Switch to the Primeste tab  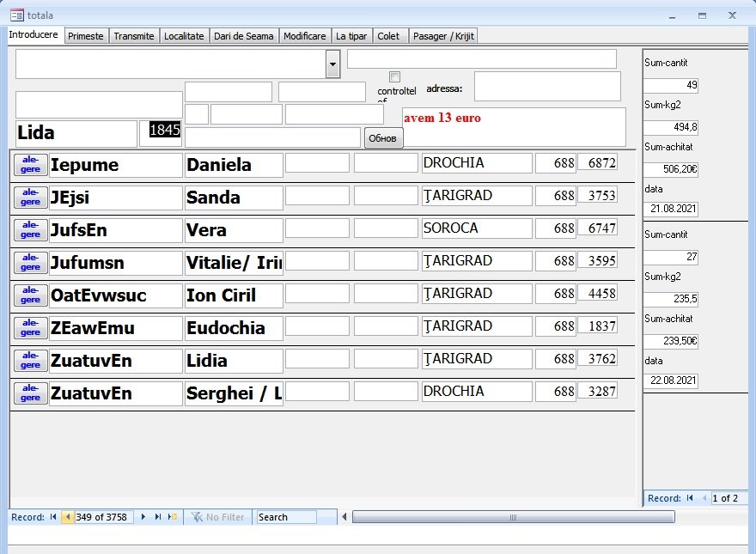click(85, 36)
